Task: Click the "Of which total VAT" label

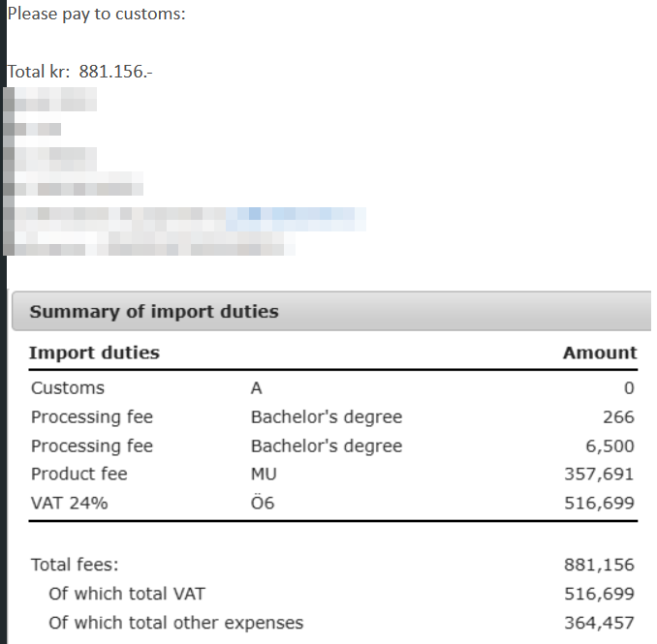Action: (127, 594)
